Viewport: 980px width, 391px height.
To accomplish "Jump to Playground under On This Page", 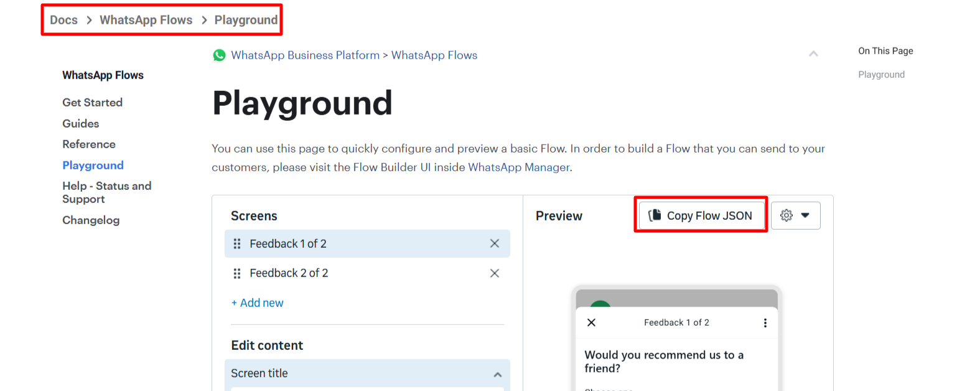I will [881, 75].
